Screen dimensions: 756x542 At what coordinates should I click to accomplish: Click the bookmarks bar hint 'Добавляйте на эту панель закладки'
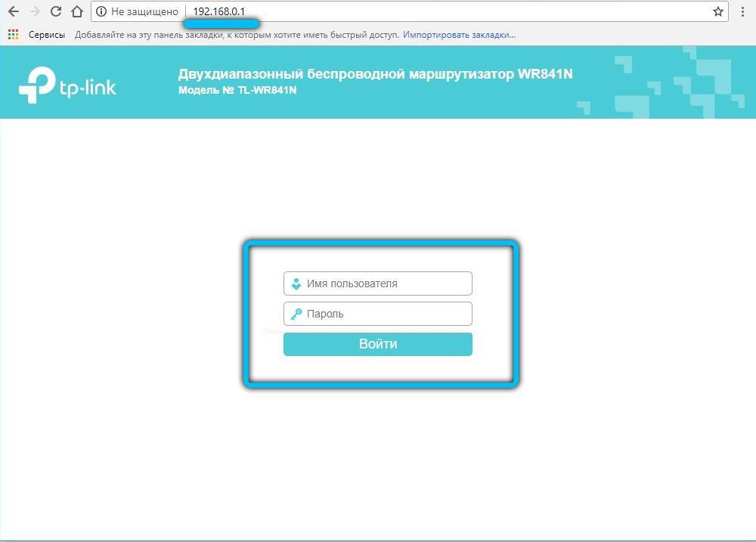[149, 35]
